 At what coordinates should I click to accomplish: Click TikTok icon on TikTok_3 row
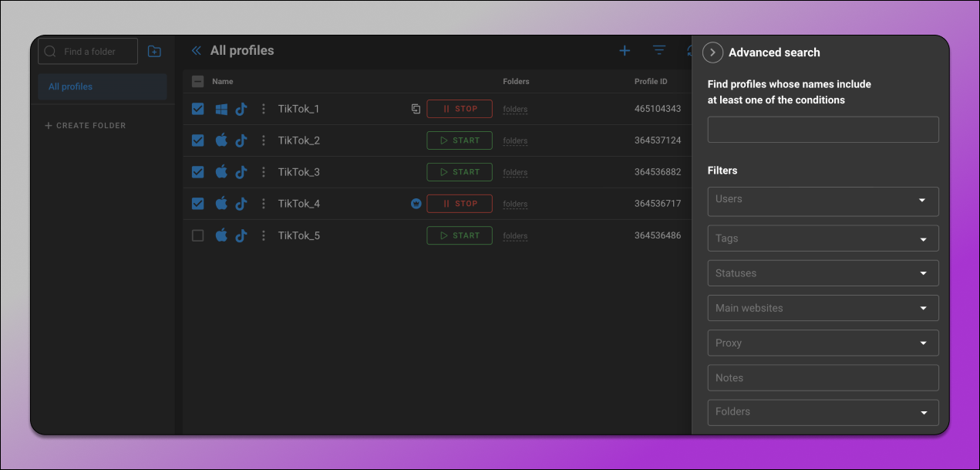click(241, 172)
